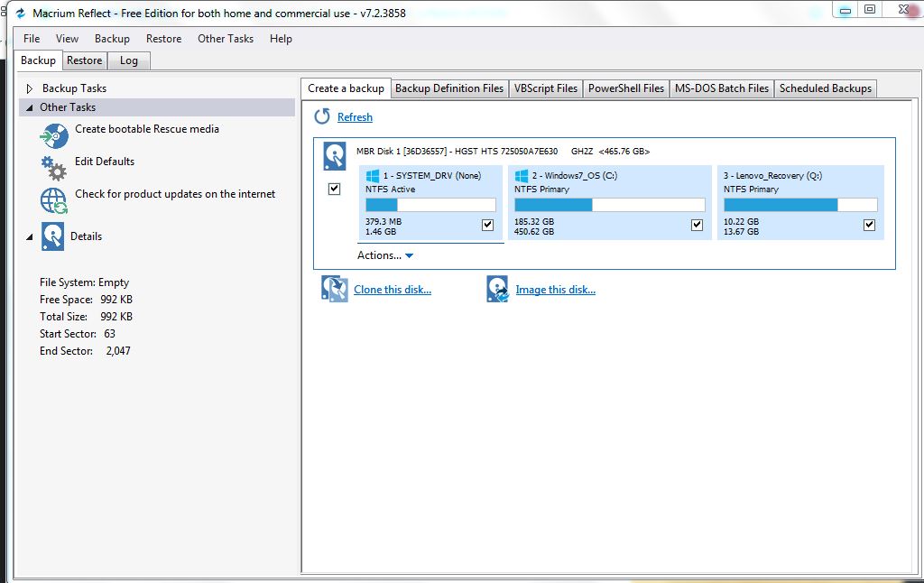Select the Create a backup tab
Viewport: 924px width, 583px height.
tap(346, 88)
